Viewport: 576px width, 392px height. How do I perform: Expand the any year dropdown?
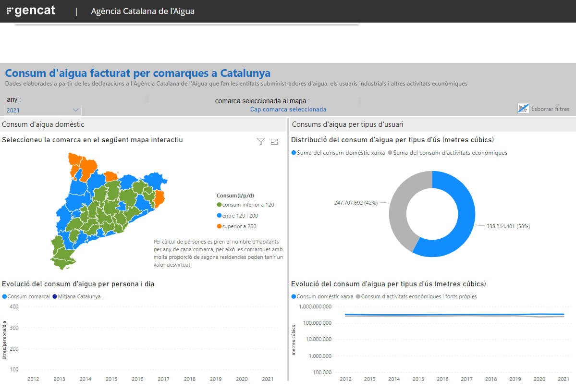(76, 110)
